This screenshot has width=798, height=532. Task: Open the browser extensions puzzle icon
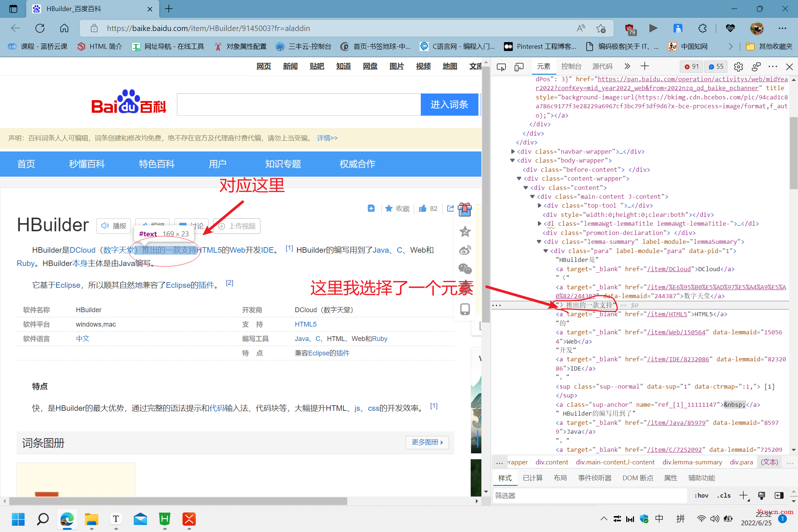(x=702, y=28)
